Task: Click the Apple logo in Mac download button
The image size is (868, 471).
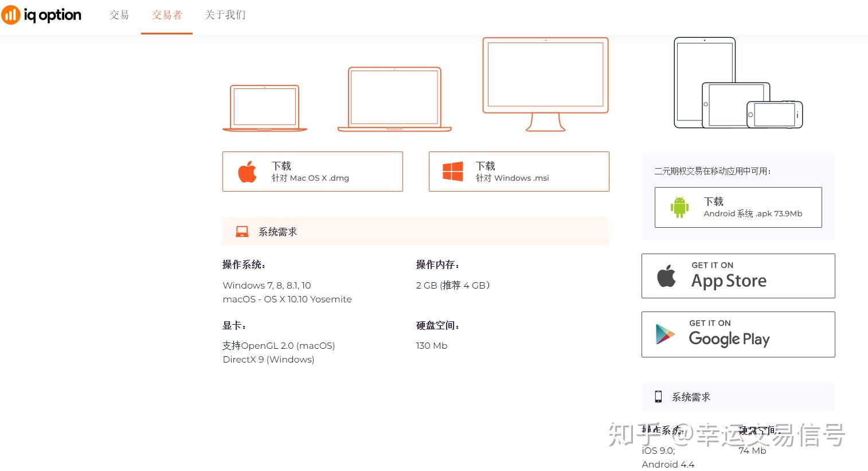Action: click(247, 172)
